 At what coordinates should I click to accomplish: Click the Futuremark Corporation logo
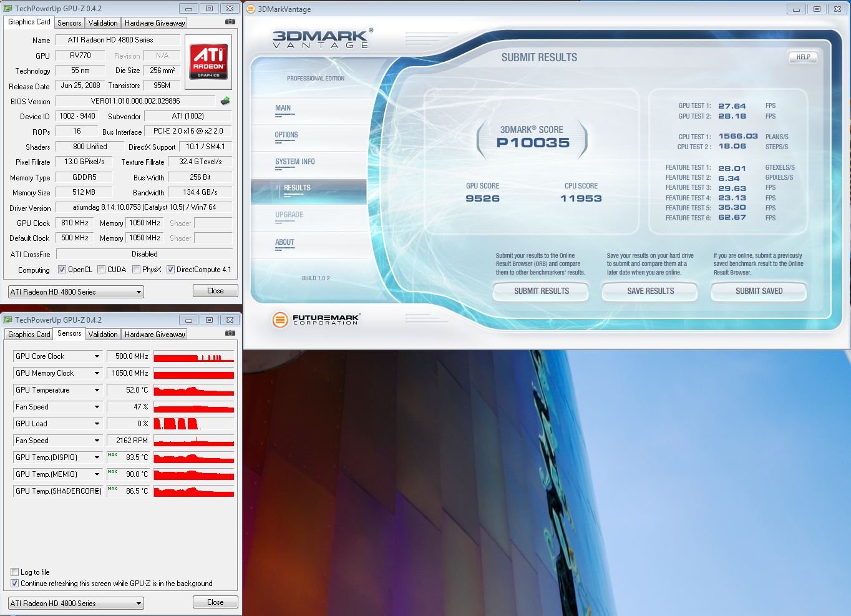coord(316,320)
